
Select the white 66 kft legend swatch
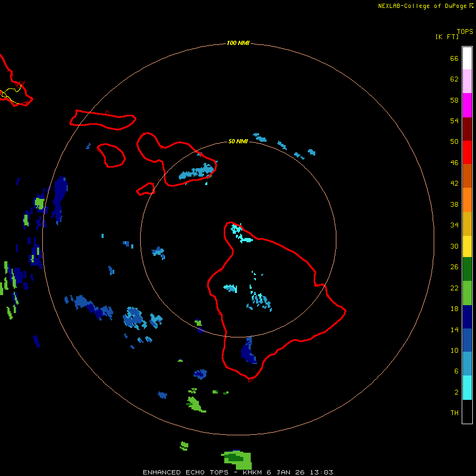pyautogui.click(x=467, y=58)
